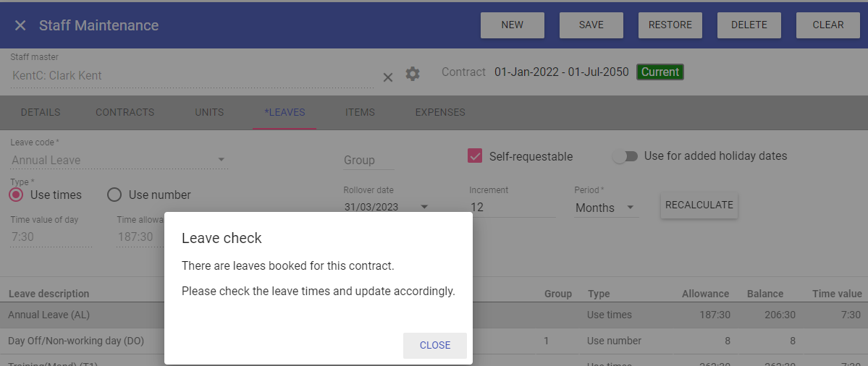Image resolution: width=868 pixels, height=366 pixels.
Task: Click the Close button in Leave check dialog
Action: coord(435,346)
